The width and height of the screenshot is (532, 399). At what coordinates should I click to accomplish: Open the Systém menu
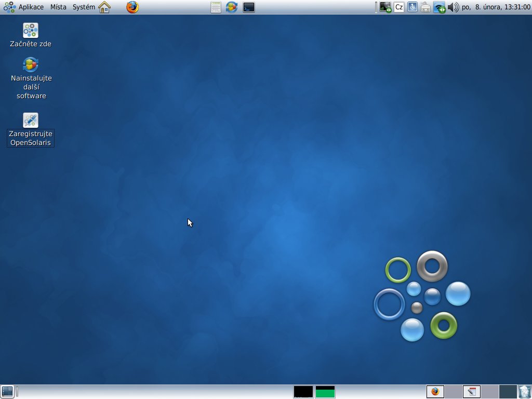84,7
